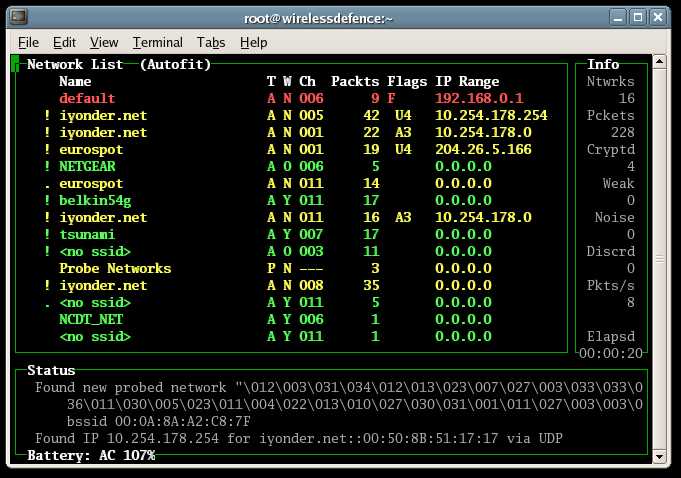Select iyonder.net row on channel 008
Screen dimensions: 681x478
pos(291,285)
